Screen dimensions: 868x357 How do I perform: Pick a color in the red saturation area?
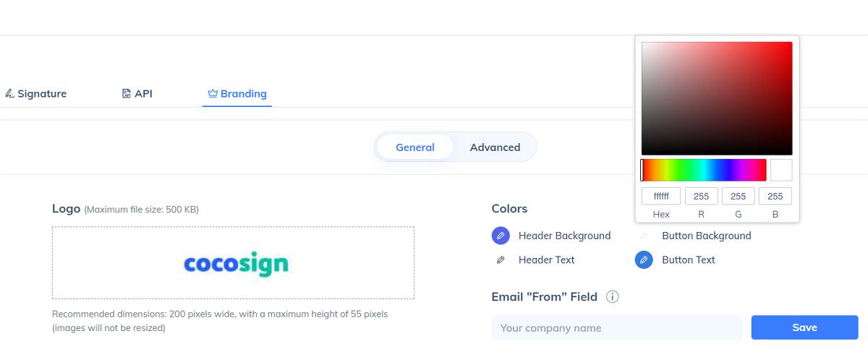(717, 98)
